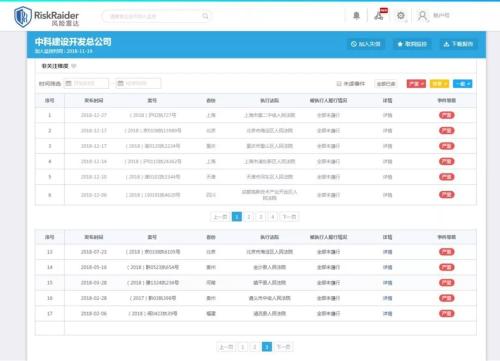Click next page in upper table pagination
The height and width of the screenshot is (361, 500).
pos(289,217)
